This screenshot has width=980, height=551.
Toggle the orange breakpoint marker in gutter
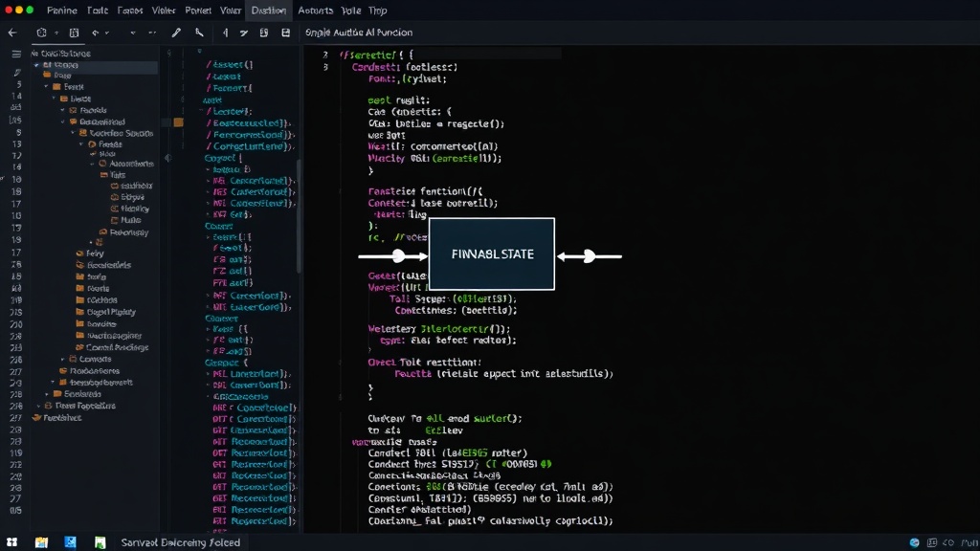178,122
